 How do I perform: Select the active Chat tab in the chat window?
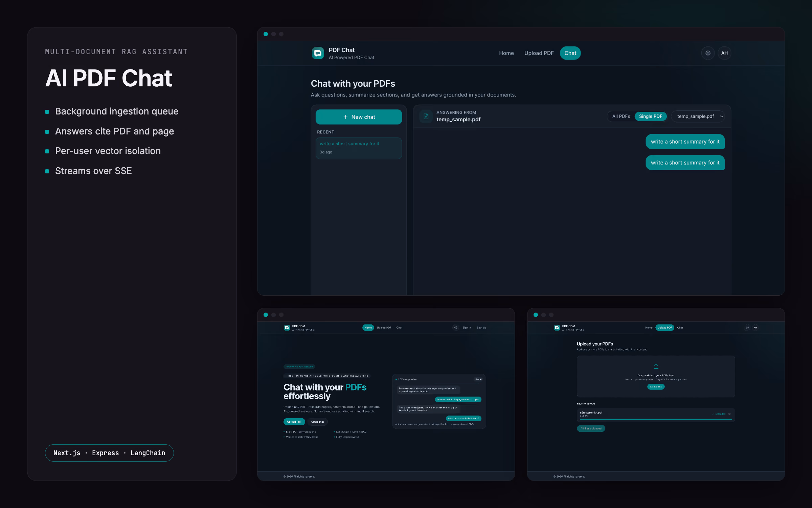(570, 53)
